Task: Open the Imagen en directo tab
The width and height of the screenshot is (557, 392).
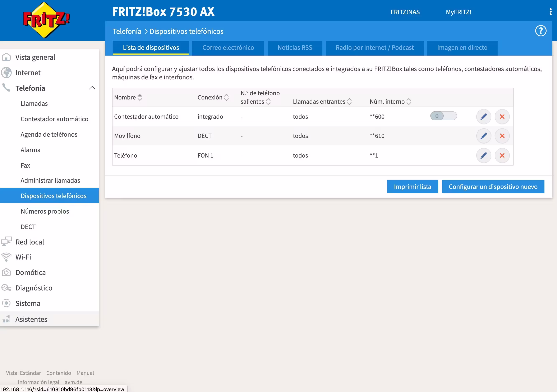Action: [x=462, y=48]
